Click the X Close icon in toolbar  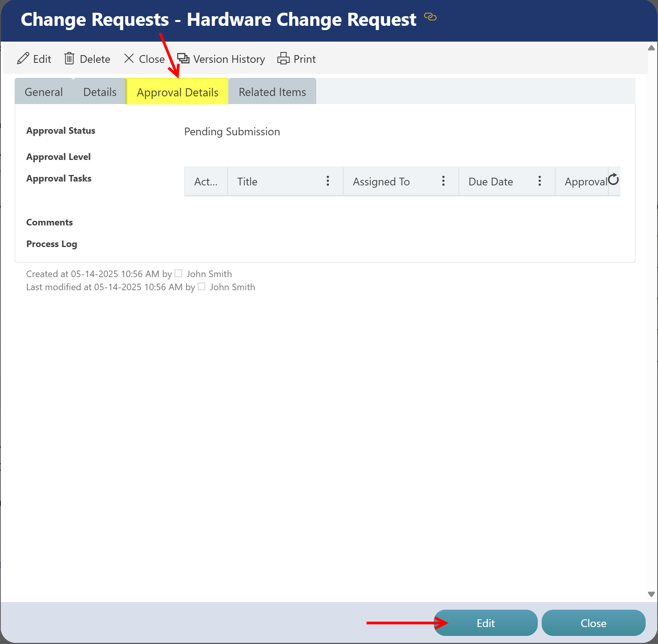click(129, 59)
